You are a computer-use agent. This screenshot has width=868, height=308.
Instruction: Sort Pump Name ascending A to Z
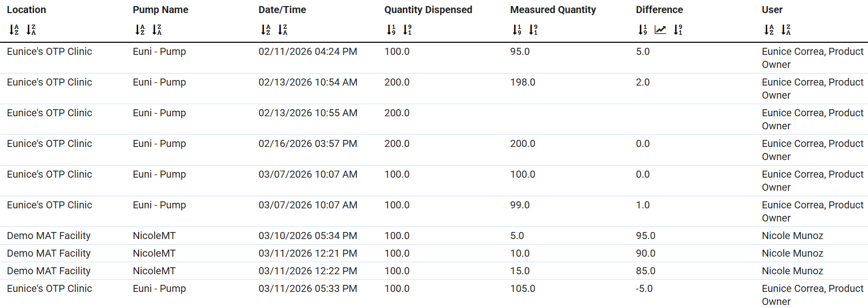click(140, 30)
